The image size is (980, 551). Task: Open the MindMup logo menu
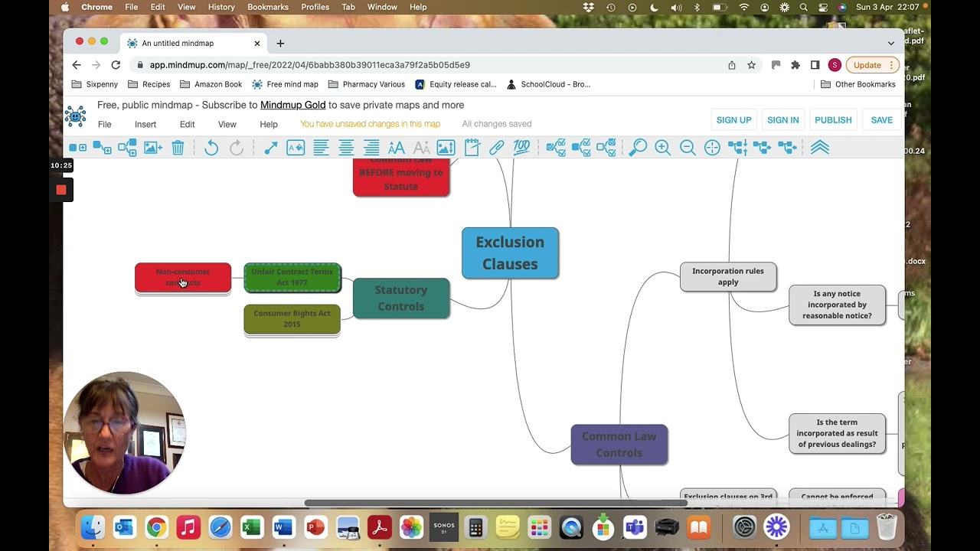(75, 116)
